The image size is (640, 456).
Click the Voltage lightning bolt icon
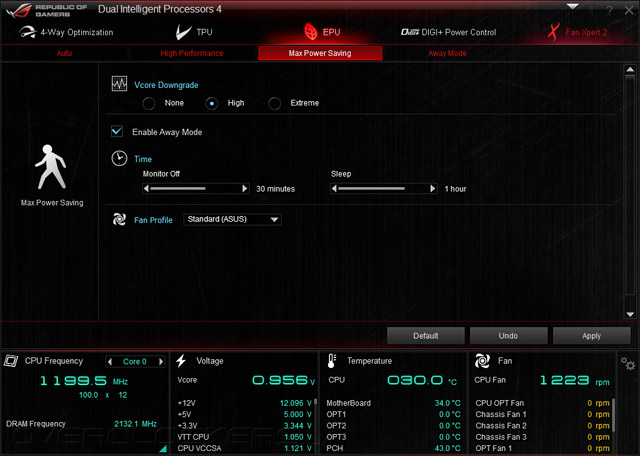coord(181,360)
